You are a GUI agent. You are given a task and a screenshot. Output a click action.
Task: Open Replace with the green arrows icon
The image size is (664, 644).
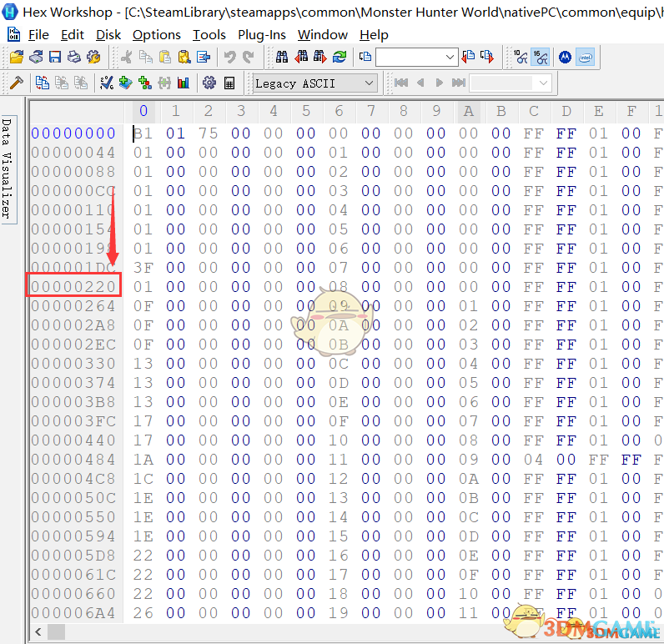(x=340, y=57)
